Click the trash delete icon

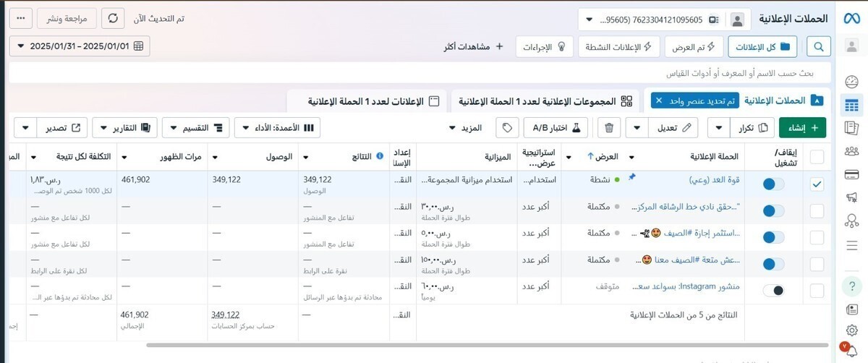609,128
